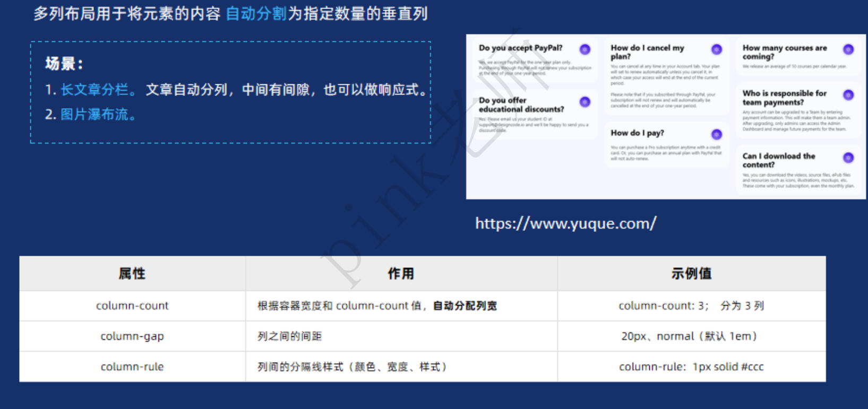Screen dimensions: 868x409
Task: Click the "Who is responsible for team payments?" heading
Action: (784, 98)
